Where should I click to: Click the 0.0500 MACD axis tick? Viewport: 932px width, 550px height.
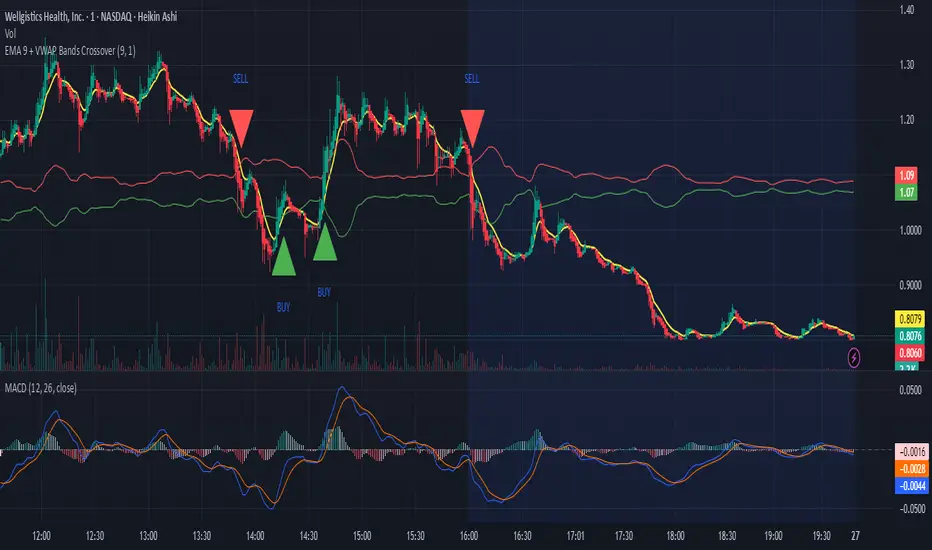coord(912,390)
